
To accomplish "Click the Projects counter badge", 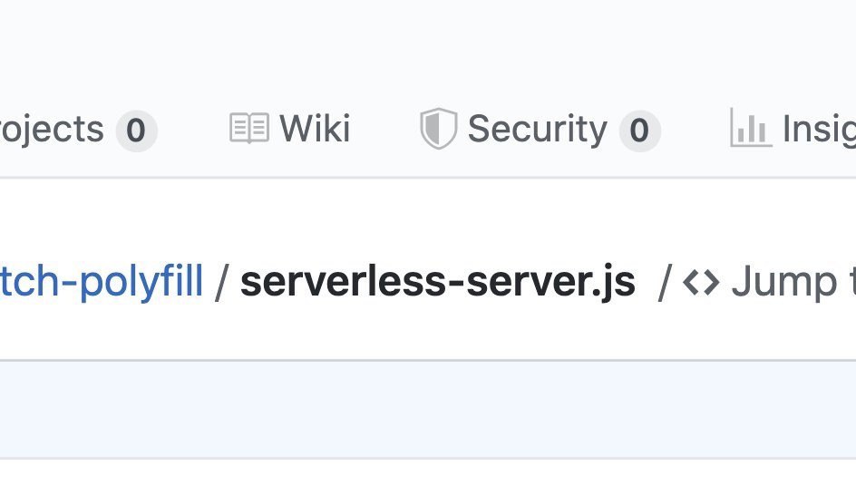I will pos(136,131).
